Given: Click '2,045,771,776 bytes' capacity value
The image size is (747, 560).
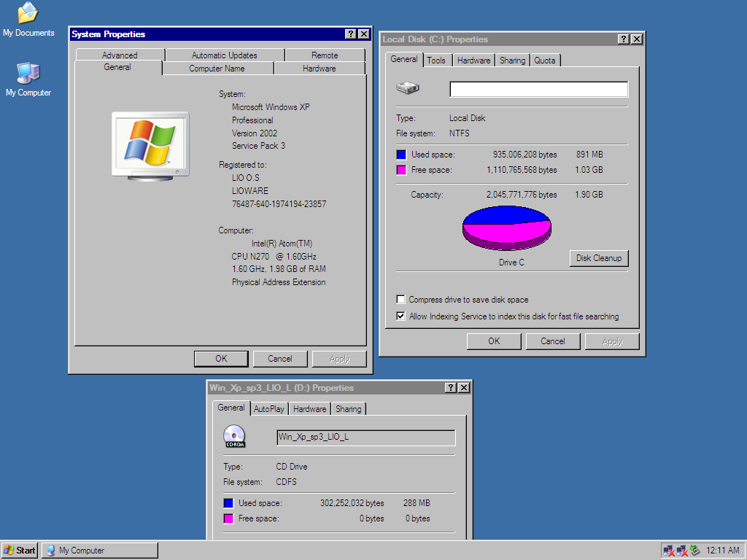Looking at the screenshot, I should (x=522, y=195).
